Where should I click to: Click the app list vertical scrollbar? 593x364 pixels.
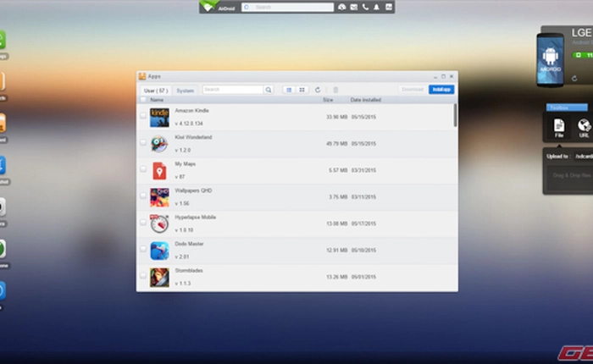(456, 114)
